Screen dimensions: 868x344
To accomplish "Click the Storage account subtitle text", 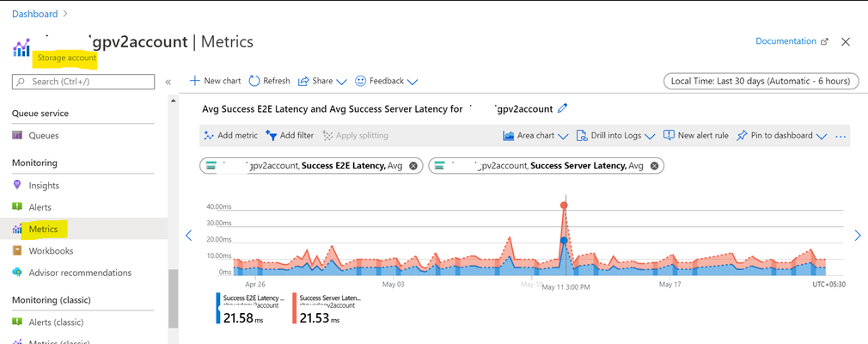I will [x=66, y=58].
